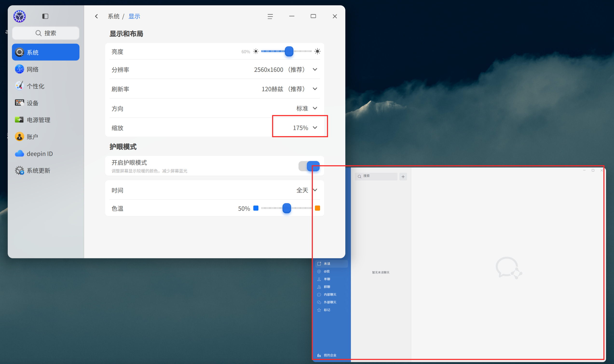
Task: Minimize the chat window
Action: click(x=584, y=170)
